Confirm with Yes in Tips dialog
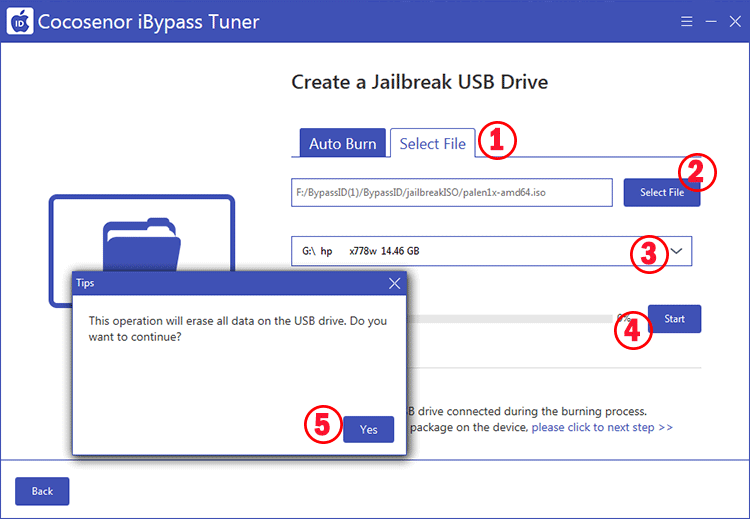The width and height of the screenshot is (750, 519). coord(368,429)
